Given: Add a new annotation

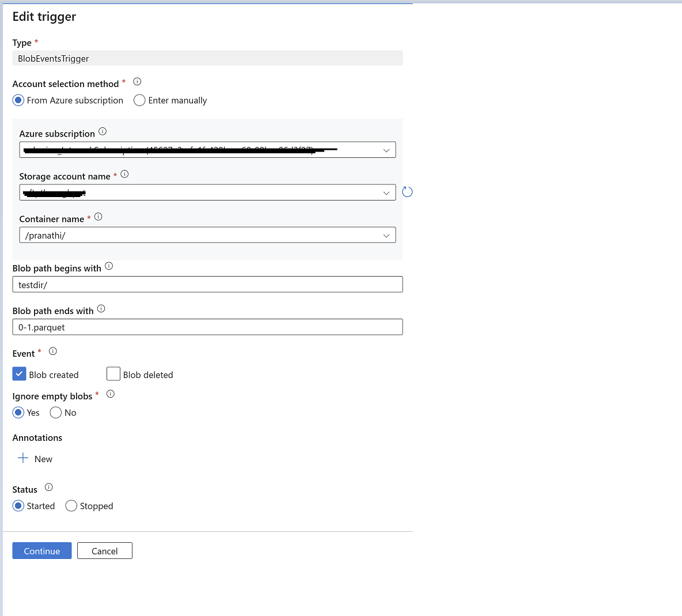Looking at the screenshot, I should click(35, 459).
